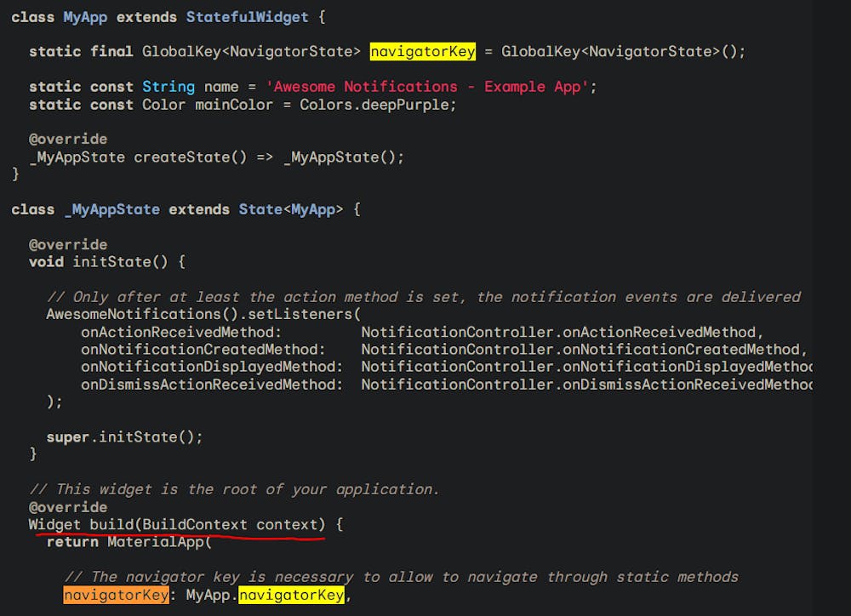Click State<MyApp> in the class declaration
This screenshot has height=616, width=851.
click(291, 209)
